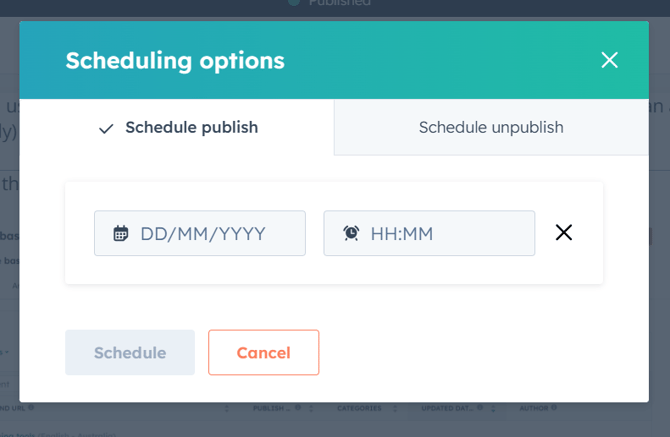Switch to the Schedule publish tab
This screenshot has width=670, height=437.
(177, 128)
